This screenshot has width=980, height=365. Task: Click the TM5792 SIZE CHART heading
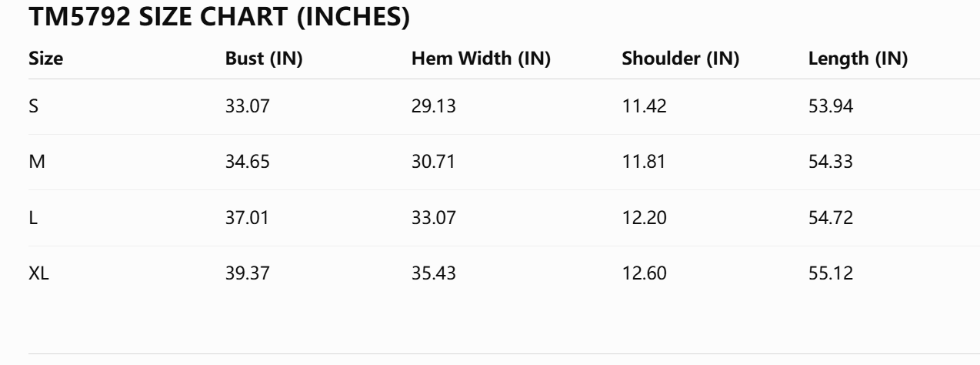(x=219, y=18)
